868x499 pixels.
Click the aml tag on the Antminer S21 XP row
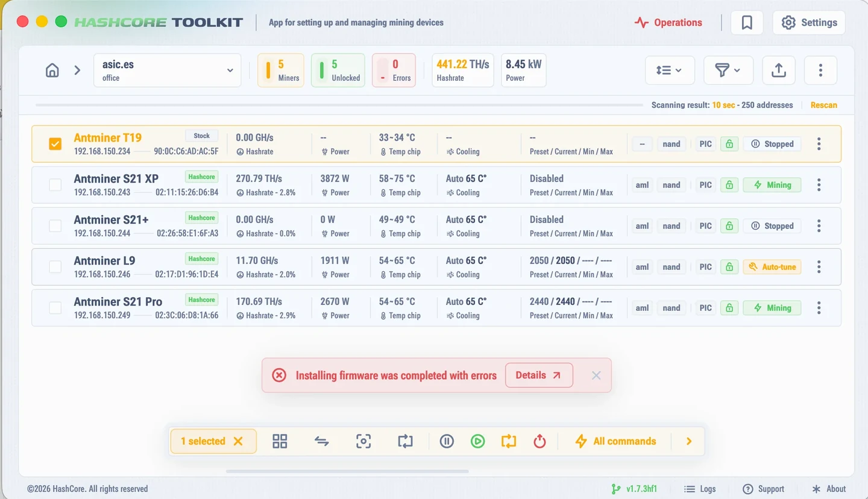[643, 185]
